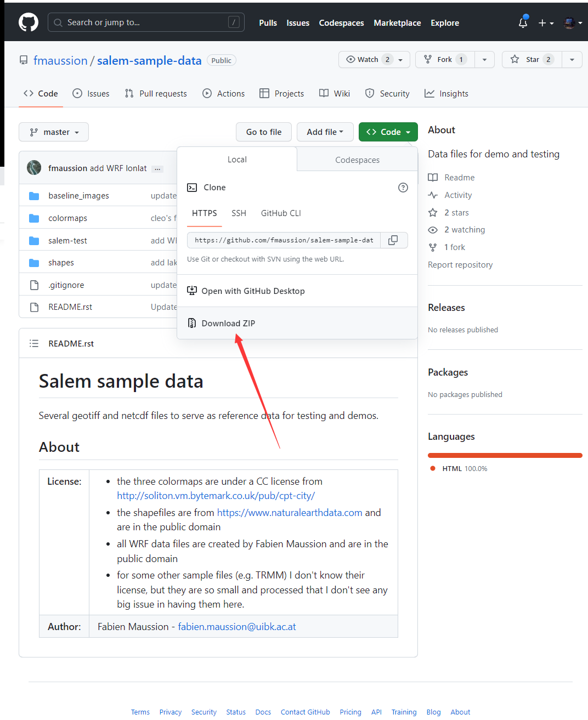Viewport: 588px width, 720px height.
Task: Toggle the green Code dropdown
Action: pyautogui.click(x=388, y=132)
